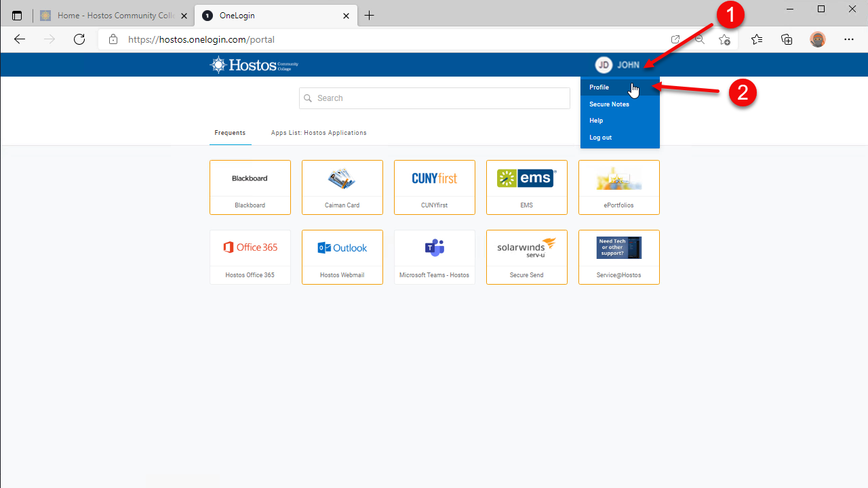This screenshot has width=868, height=488.
Task: Click the Search apps input field
Action: pos(434,98)
